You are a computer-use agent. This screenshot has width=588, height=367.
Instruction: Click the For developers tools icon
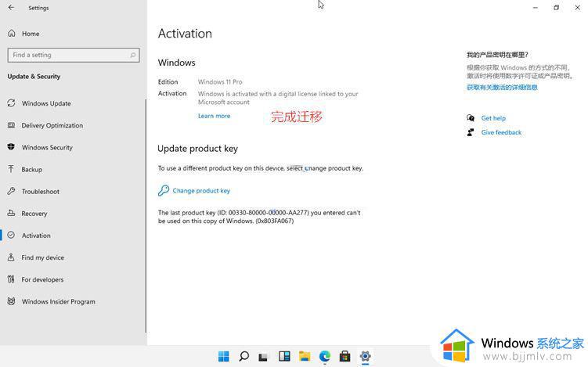tap(11, 279)
